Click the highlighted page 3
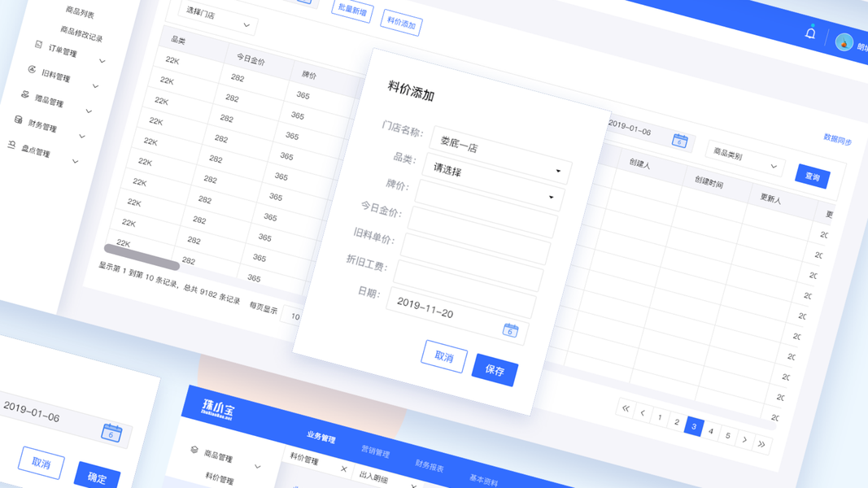The width and height of the screenshot is (868, 488). pos(694,426)
